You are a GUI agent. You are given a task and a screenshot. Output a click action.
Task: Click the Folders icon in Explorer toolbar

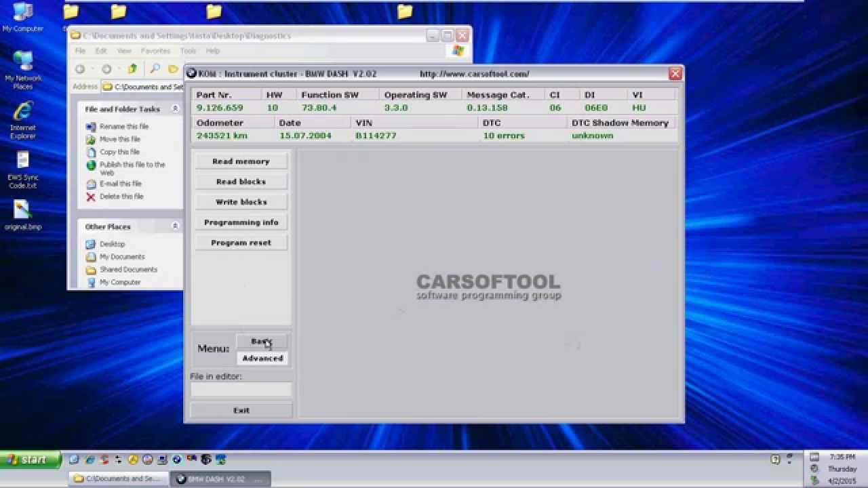(x=173, y=69)
